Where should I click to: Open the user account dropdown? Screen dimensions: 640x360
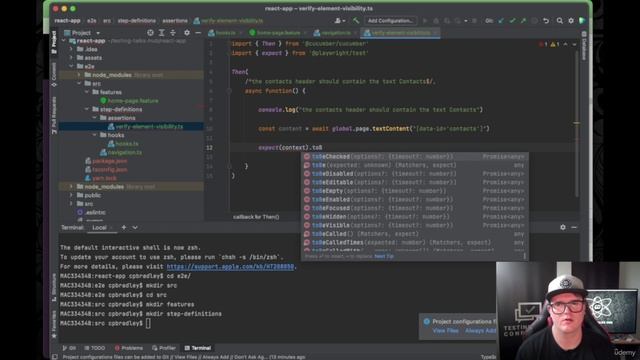(340, 20)
